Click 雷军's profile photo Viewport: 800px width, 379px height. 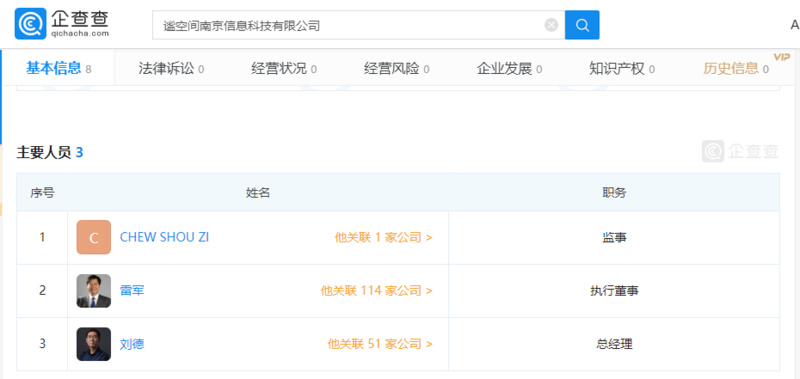(93, 291)
